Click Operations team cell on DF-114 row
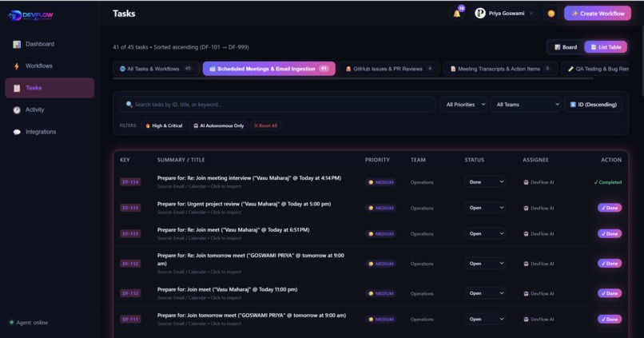The width and height of the screenshot is (644, 338). click(x=422, y=182)
